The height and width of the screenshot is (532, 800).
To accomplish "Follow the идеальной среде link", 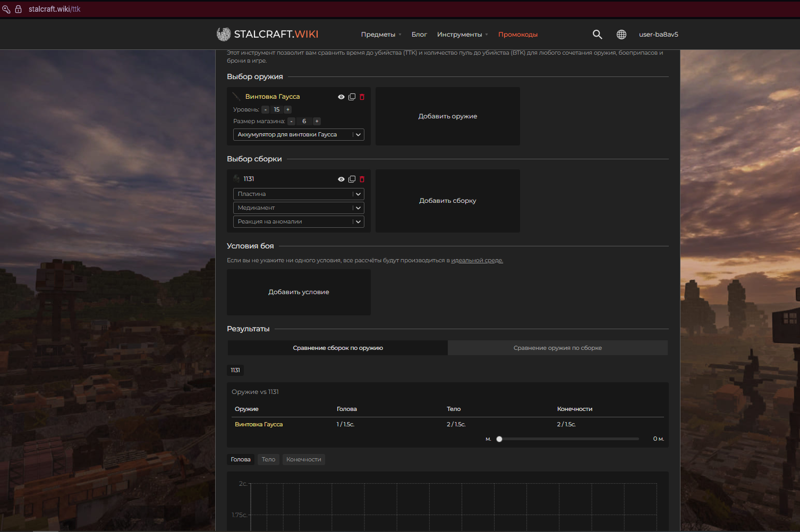I will click(477, 260).
